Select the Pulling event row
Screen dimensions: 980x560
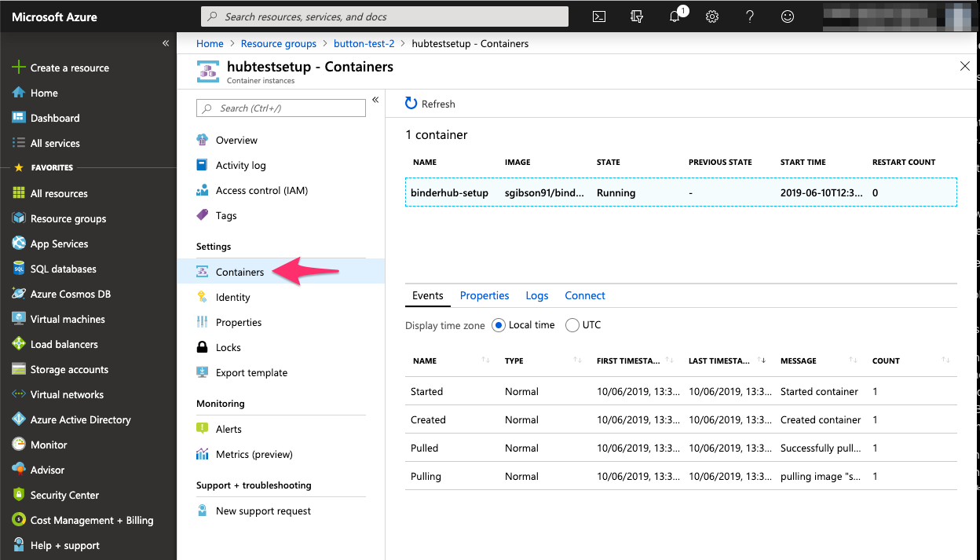pos(681,476)
